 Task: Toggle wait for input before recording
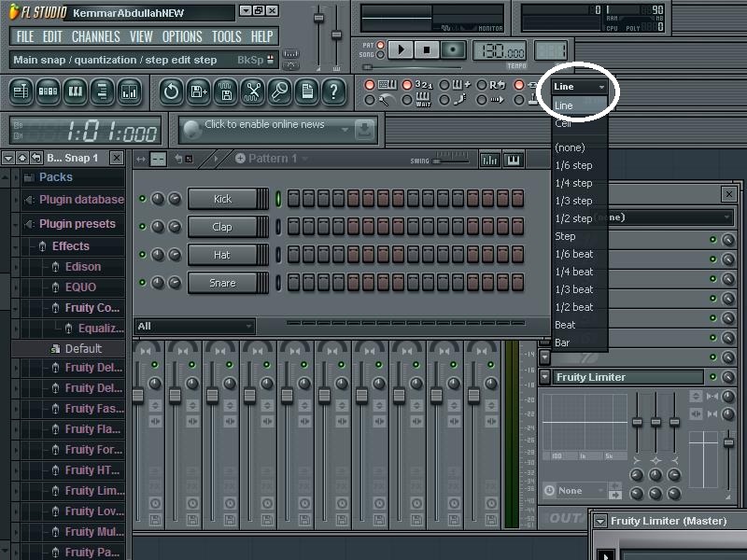pos(407,100)
